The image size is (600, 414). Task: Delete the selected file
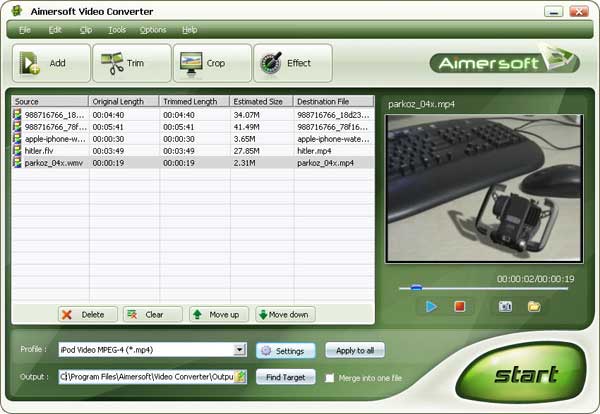[x=88, y=315]
